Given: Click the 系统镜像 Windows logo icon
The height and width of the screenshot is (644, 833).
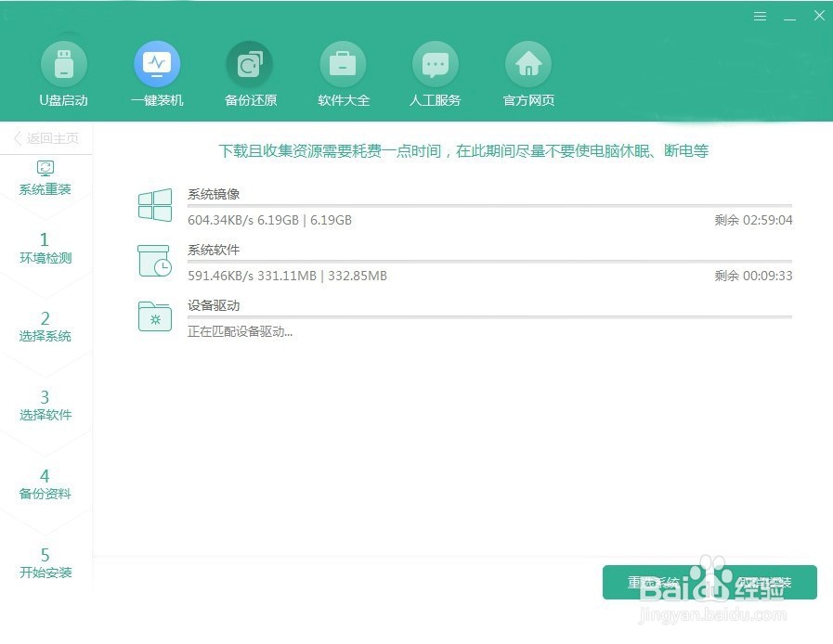Looking at the screenshot, I should coord(154,205).
